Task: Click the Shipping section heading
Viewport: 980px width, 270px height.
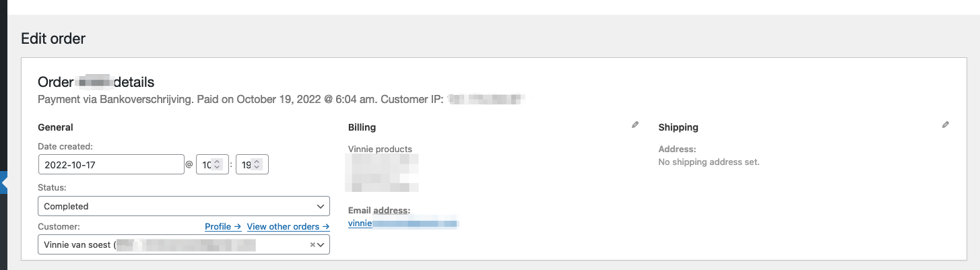Action: 678,127
